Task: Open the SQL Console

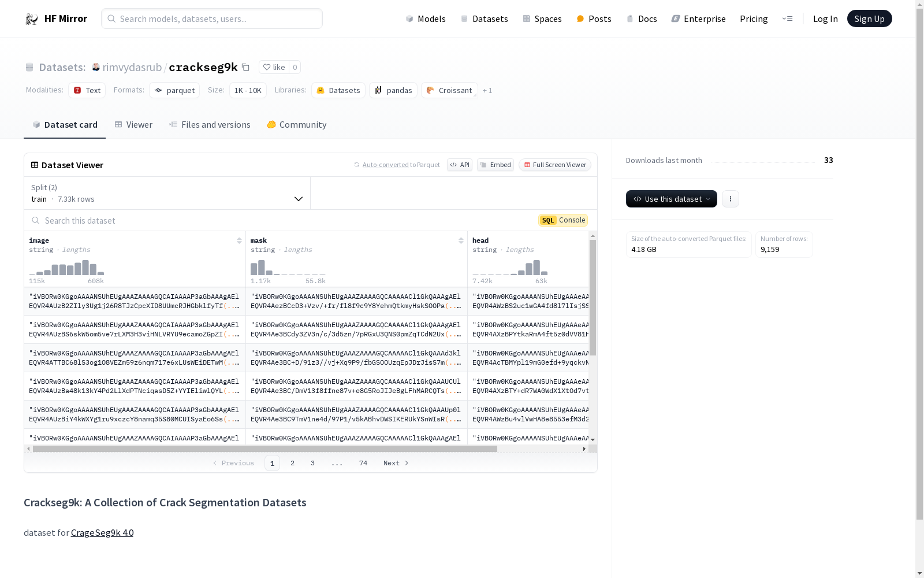Action: (563, 220)
